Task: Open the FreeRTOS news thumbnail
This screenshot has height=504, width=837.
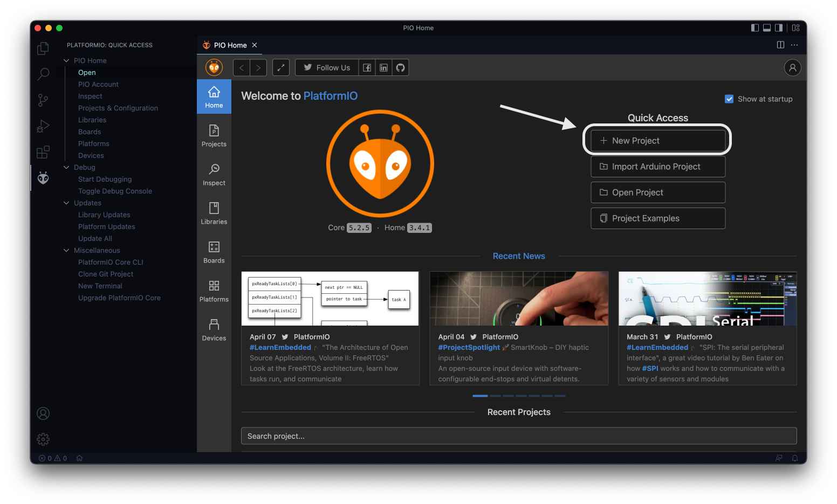Action: click(x=330, y=299)
